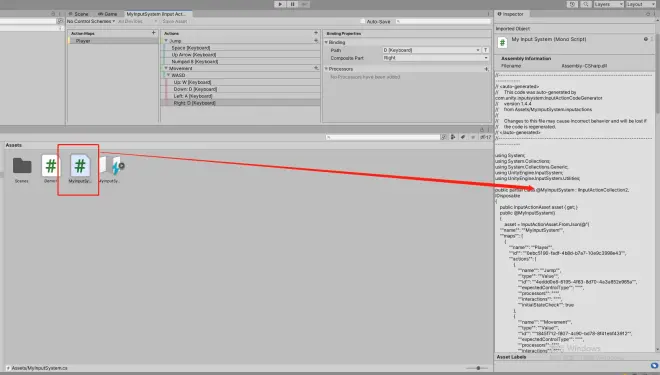
Task: Open the No Control Schemes dropdown
Action: point(91,21)
